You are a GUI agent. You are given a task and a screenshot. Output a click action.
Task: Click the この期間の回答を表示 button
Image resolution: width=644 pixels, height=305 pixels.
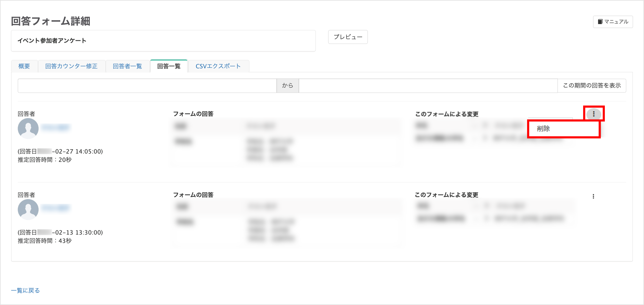592,85
